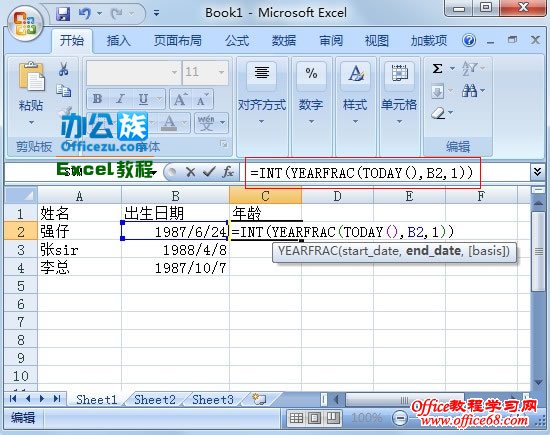
Task: Switch to Page Break Preview button
Action: click(x=333, y=418)
